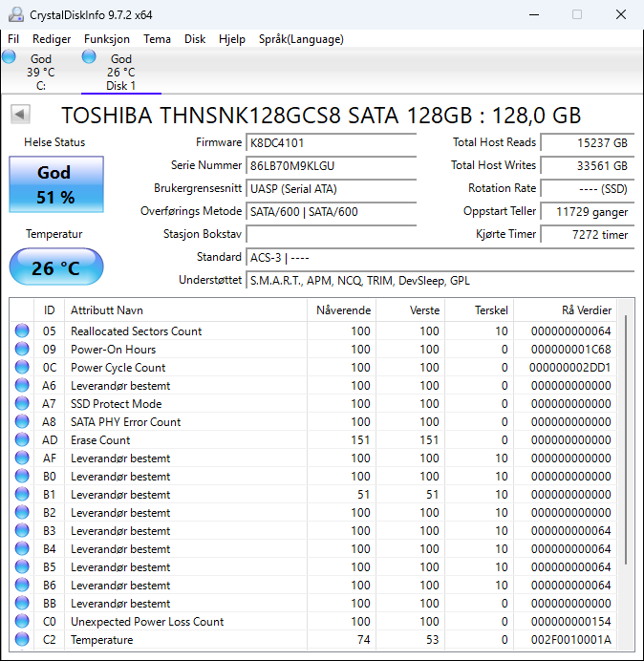Click the CrystalDiskInfo title bar app icon
The width and height of the screenshot is (644, 661).
[16, 14]
